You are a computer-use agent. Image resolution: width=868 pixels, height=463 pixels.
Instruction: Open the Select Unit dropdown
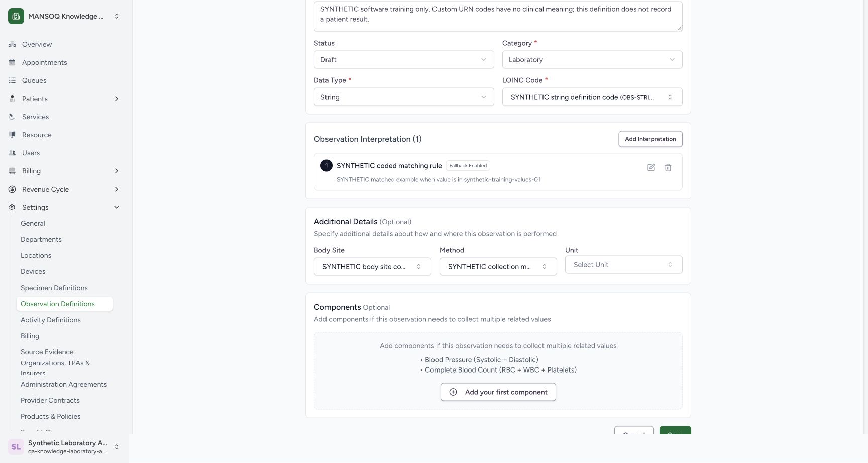point(624,265)
